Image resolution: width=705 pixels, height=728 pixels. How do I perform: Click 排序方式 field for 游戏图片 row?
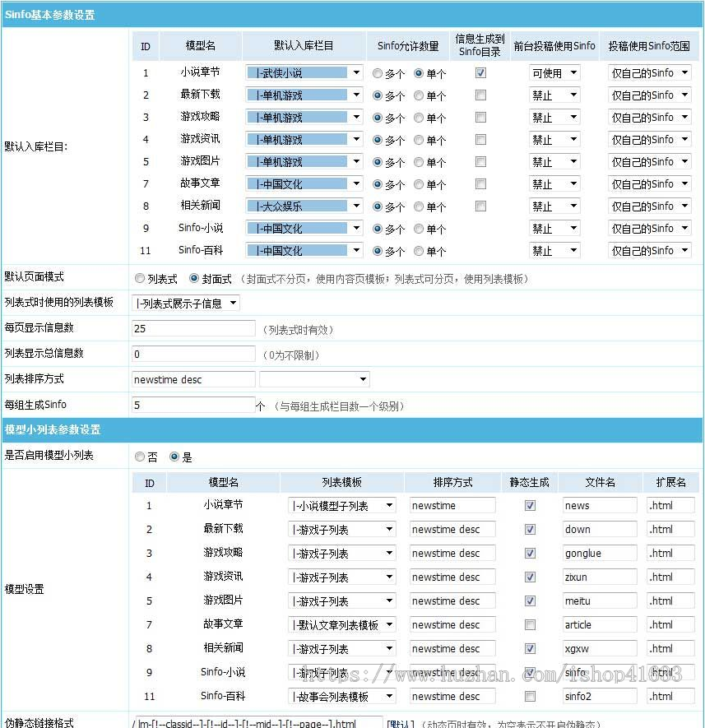point(452,600)
